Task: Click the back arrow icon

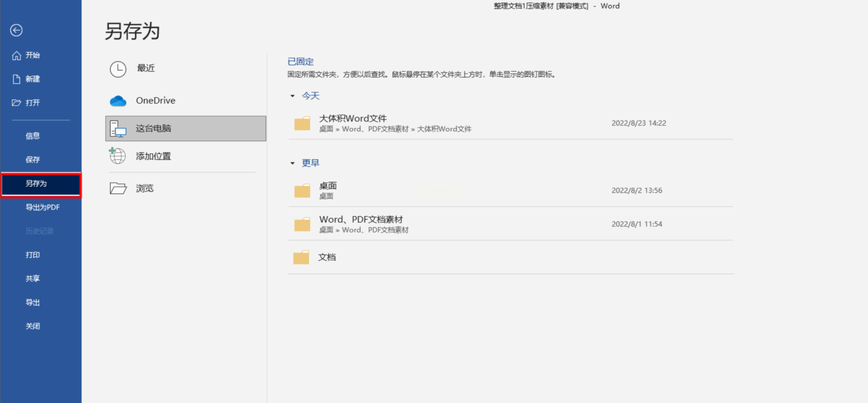Action: tap(16, 30)
